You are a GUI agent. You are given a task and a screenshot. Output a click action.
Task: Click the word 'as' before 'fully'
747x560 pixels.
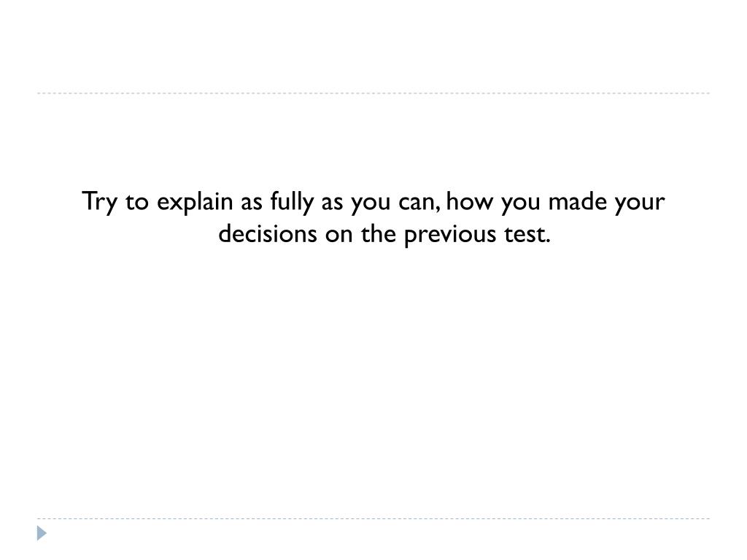252,203
